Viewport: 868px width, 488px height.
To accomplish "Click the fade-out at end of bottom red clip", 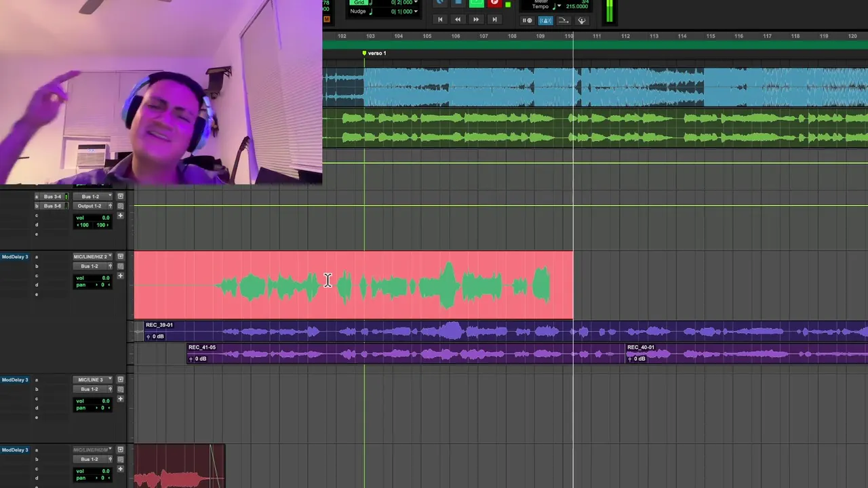I will point(217,466).
